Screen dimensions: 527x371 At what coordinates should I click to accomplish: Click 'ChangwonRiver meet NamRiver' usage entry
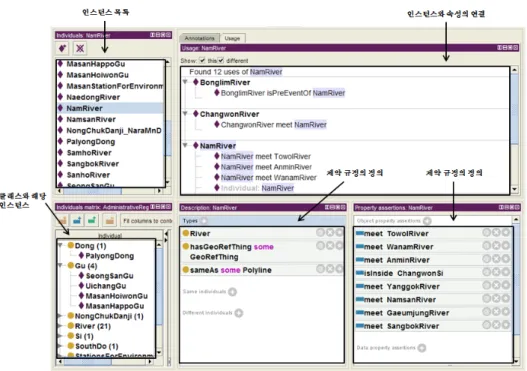pyautogui.click(x=274, y=125)
